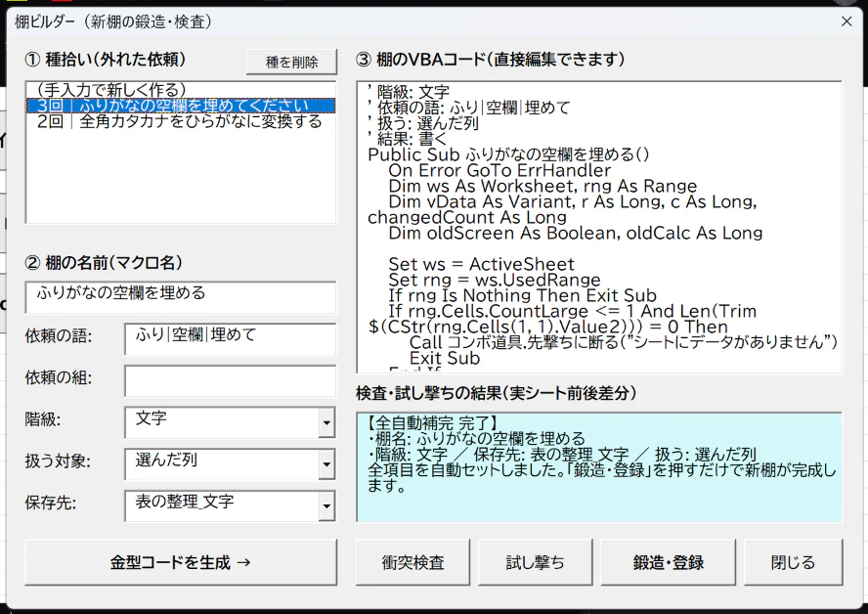Select the (手入力で新しく作る) list entry
The image size is (868, 614).
[181, 90]
